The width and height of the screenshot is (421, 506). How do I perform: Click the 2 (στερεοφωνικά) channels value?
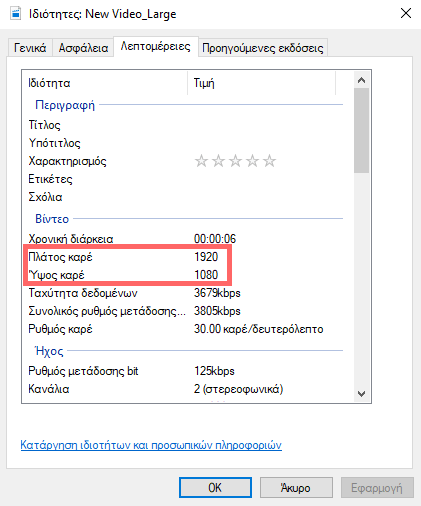coord(239,389)
